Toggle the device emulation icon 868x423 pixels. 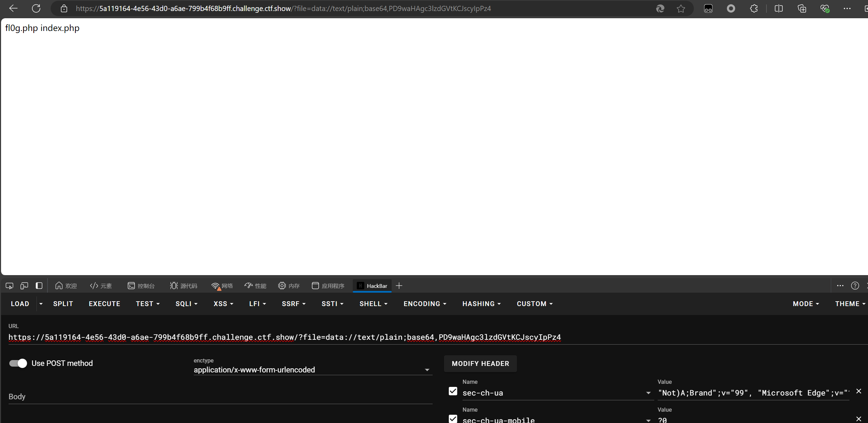pos(24,286)
